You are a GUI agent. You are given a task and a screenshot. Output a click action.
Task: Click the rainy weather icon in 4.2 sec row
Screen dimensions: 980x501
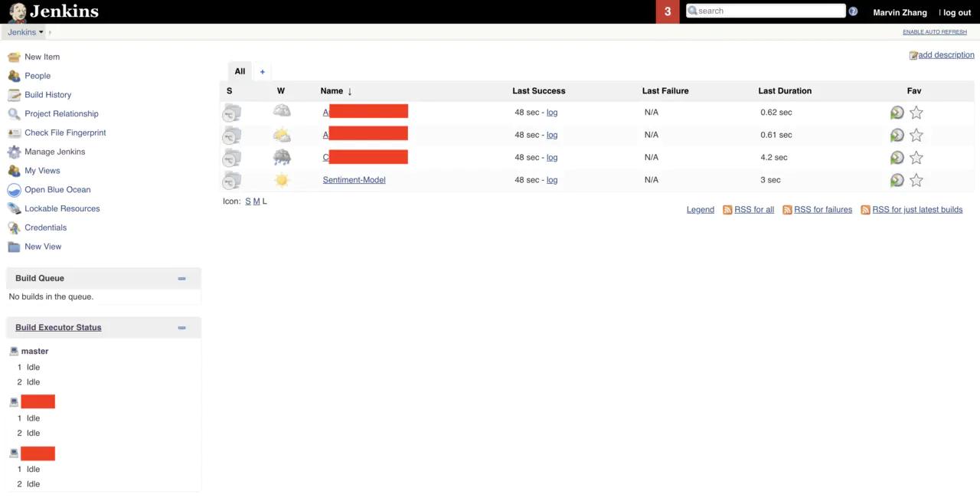tap(282, 158)
